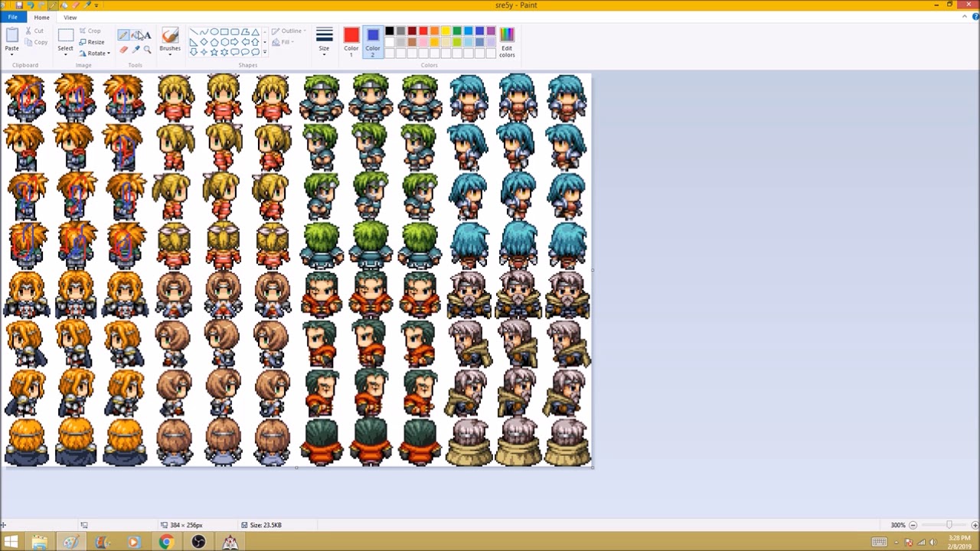Viewport: 980px width, 551px height.
Task: Expand the Shapes gallery more arrow
Action: [265, 52]
